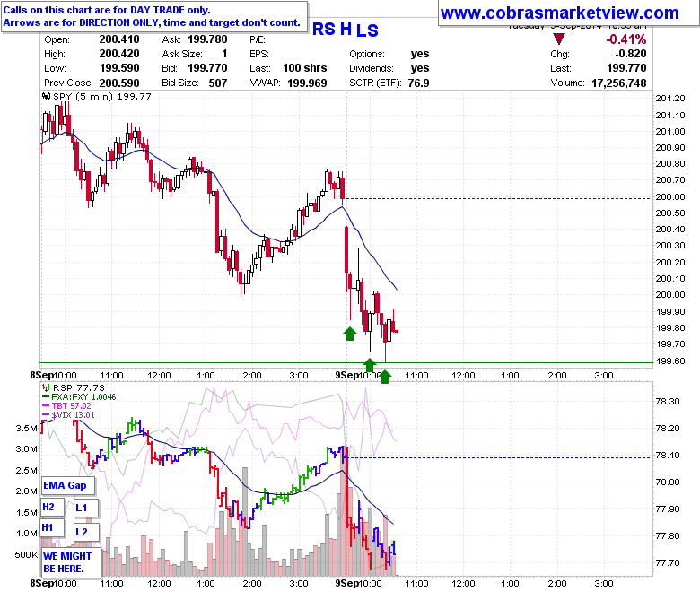Click the Last 100 shrs text
Image resolution: width=700 pixels, height=591 pixels.
click(x=288, y=68)
